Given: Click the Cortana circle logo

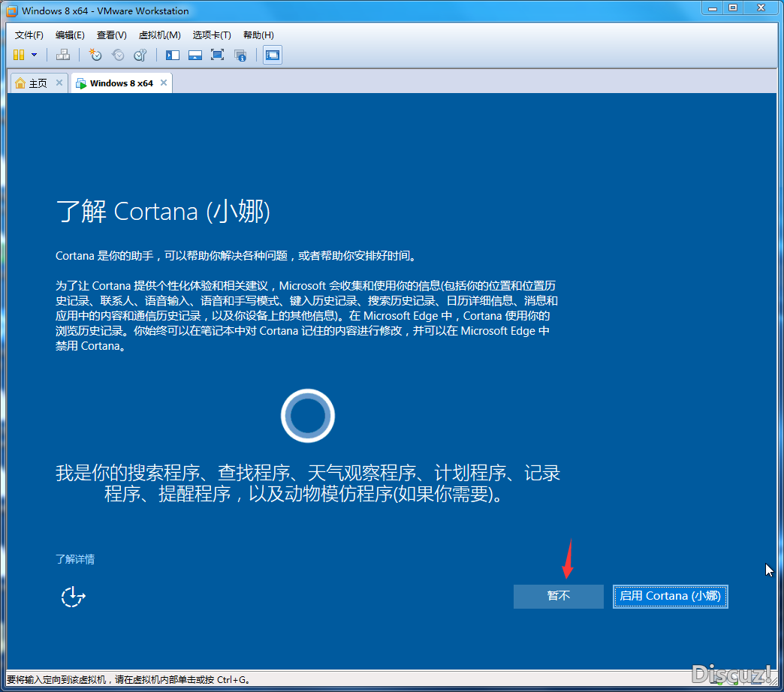Looking at the screenshot, I should (x=307, y=416).
